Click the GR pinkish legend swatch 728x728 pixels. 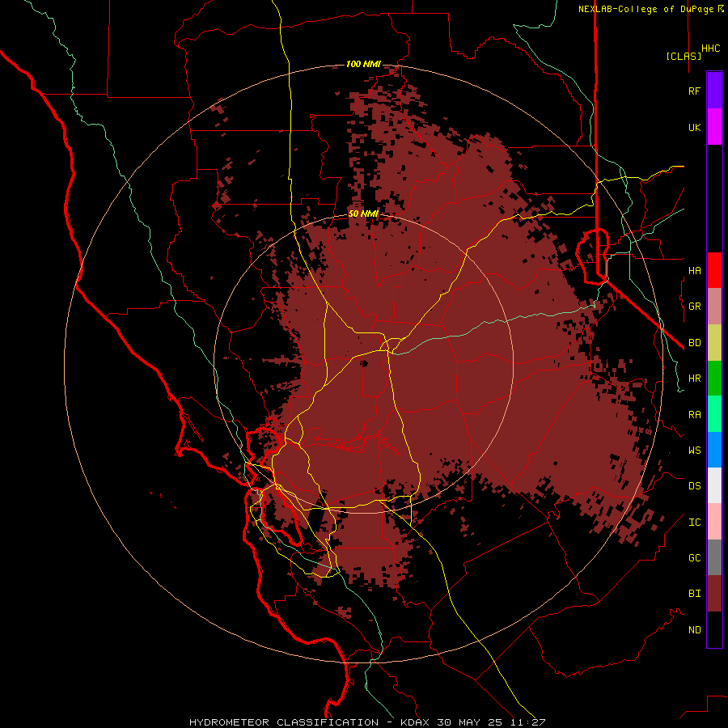pos(714,307)
